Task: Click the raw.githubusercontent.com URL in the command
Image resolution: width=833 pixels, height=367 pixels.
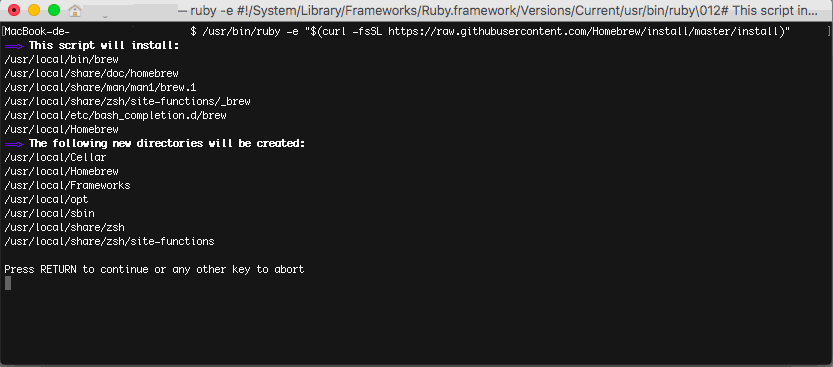Action: click(x=585, y=32)
